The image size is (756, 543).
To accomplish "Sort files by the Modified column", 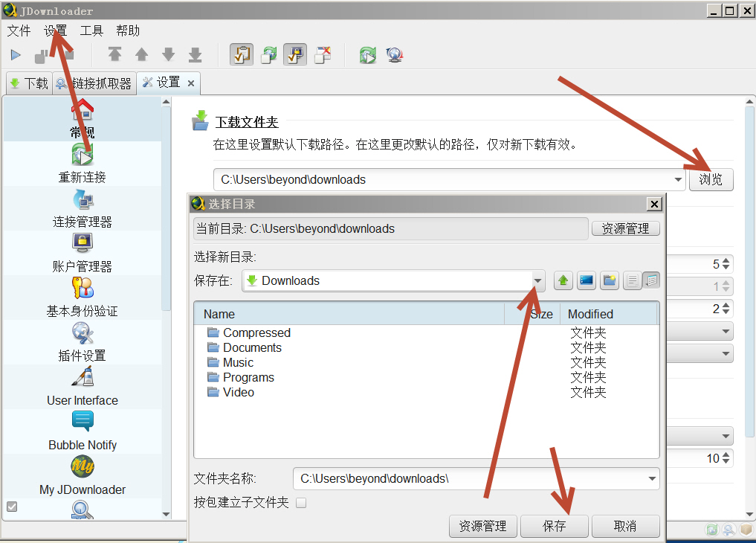I will [609, 314].
